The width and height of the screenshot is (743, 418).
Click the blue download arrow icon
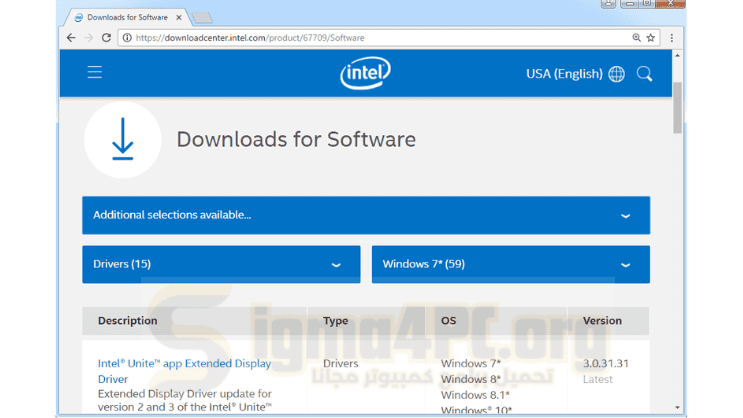123,139
